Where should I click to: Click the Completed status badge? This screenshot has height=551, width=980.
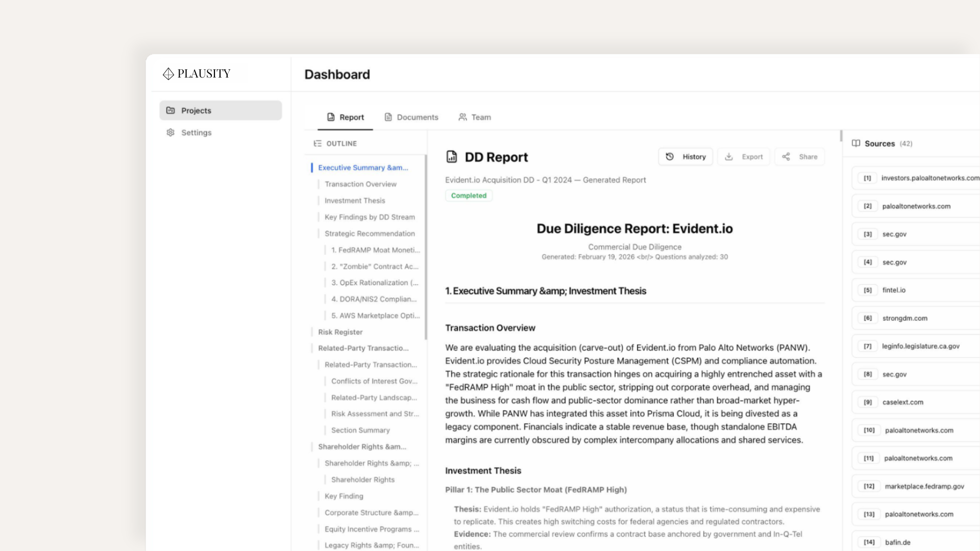click(468, 195)
